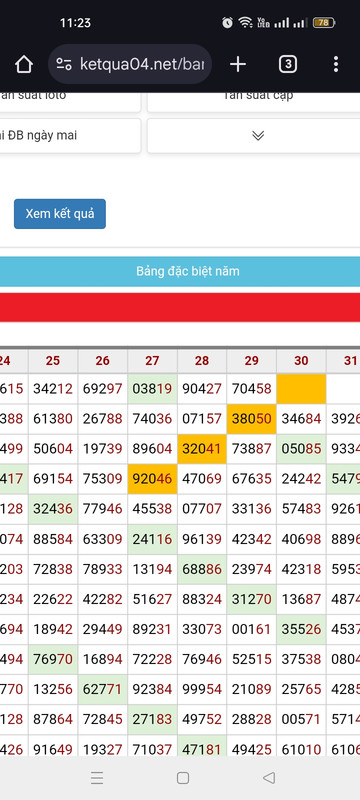
Task: Select column header 29
Action: coord(251,361)
